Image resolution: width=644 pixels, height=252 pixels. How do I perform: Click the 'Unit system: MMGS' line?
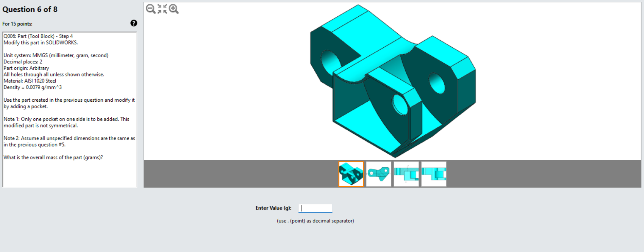pos(56,55)
